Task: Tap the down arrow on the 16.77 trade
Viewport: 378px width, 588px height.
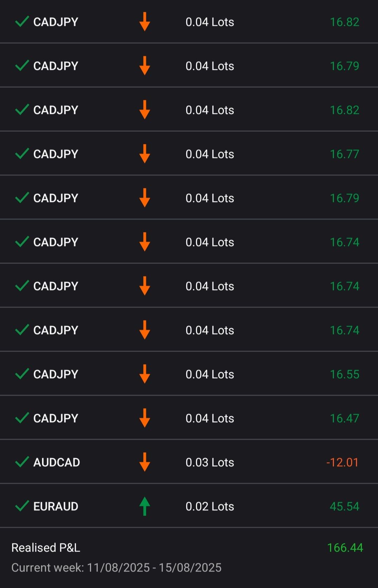Action: coord(145,154)
